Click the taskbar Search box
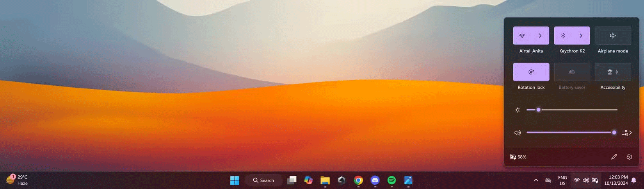 click(263, 180)
